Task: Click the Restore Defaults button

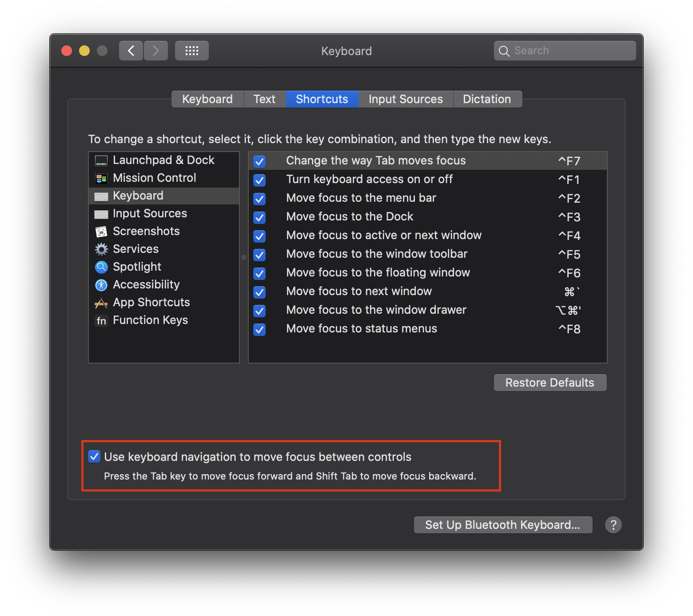Action: (x=550, y=382)
